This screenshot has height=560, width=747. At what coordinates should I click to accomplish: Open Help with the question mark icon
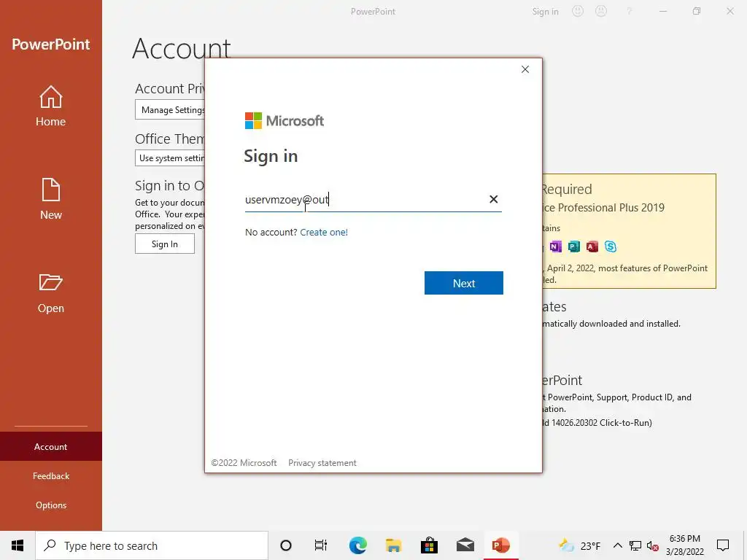(x=630, y=11)
